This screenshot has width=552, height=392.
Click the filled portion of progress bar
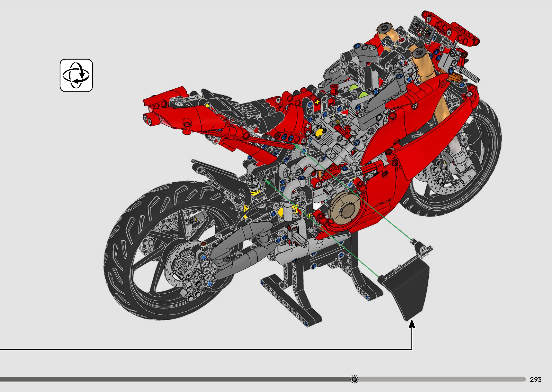click(169, 379)
